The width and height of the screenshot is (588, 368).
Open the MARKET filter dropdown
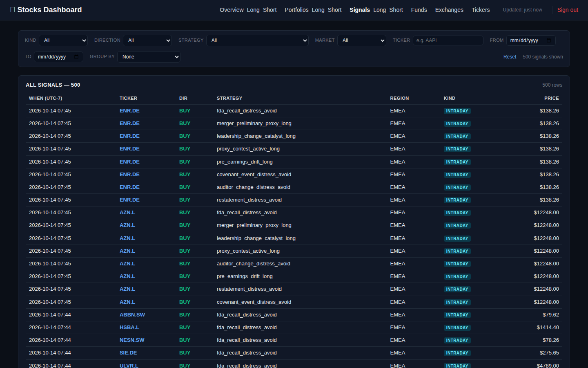[361, 40]
